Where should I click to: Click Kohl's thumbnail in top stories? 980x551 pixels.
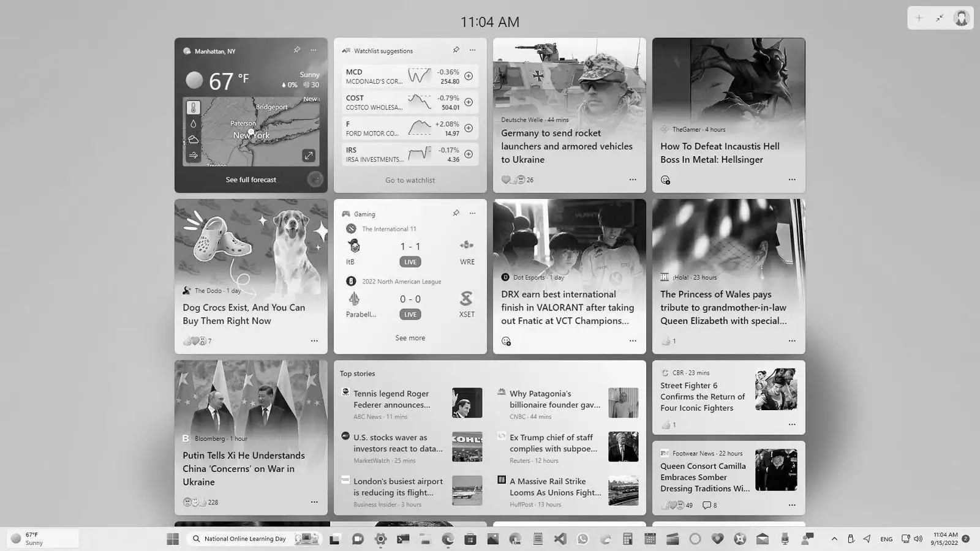[467, 447]
